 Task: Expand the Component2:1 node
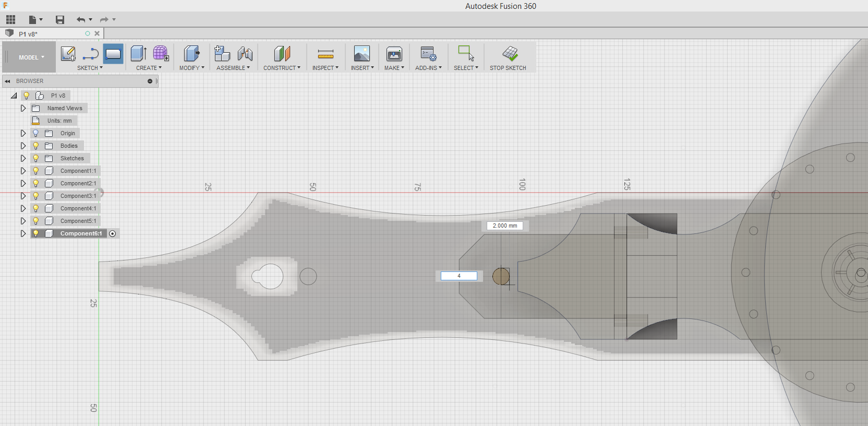[x=23, y=183]
